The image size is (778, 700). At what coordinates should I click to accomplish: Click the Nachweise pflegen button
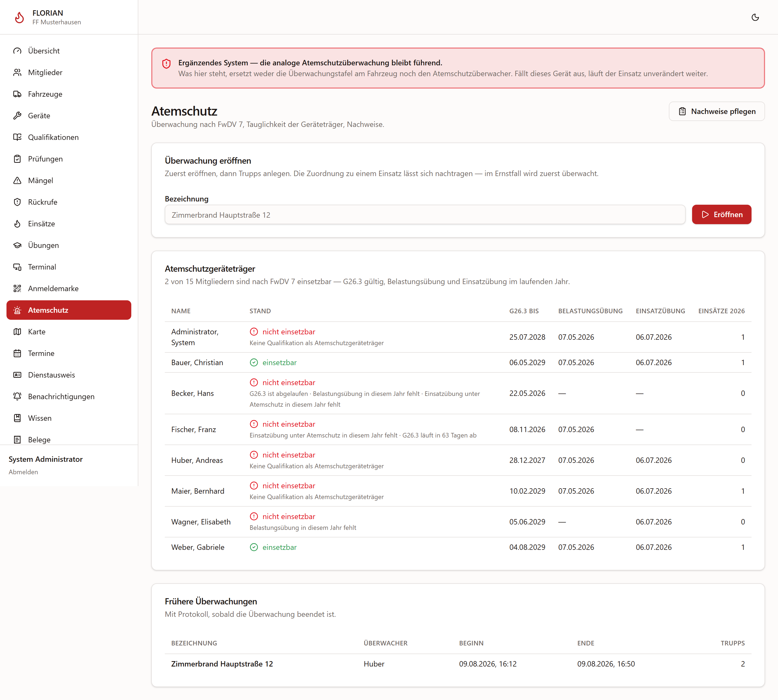pyautogui.click(x=716, y=111)
